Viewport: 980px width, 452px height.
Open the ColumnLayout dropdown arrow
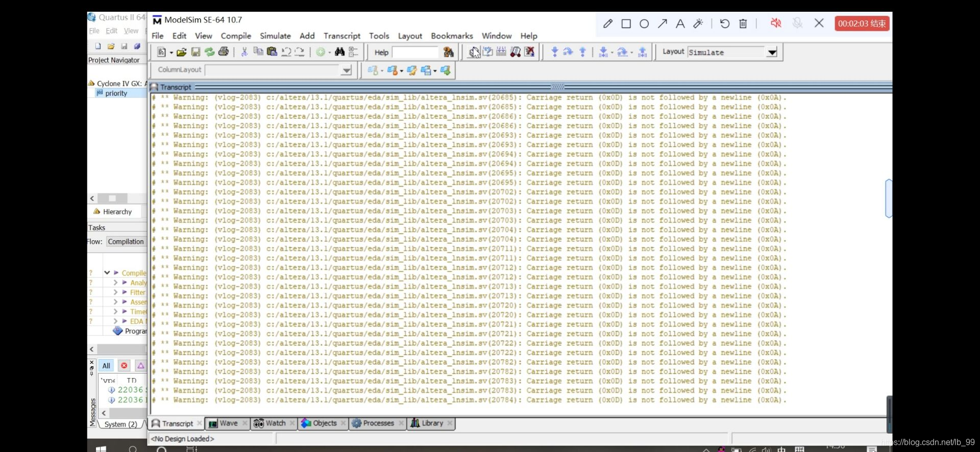pos(347,70)
